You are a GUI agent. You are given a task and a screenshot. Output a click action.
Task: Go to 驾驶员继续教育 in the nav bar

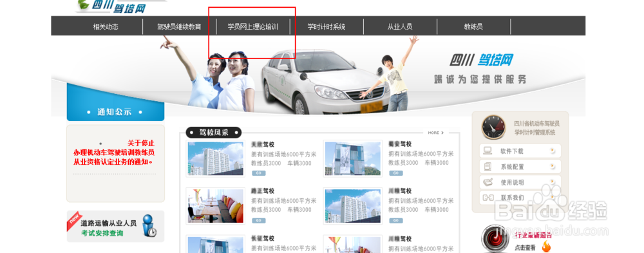(179, 26)
